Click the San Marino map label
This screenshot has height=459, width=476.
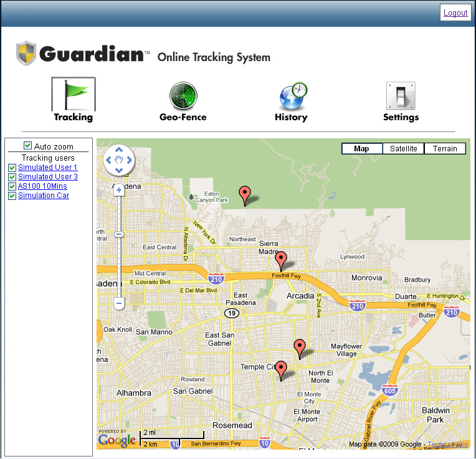click(x=155, y=332)
